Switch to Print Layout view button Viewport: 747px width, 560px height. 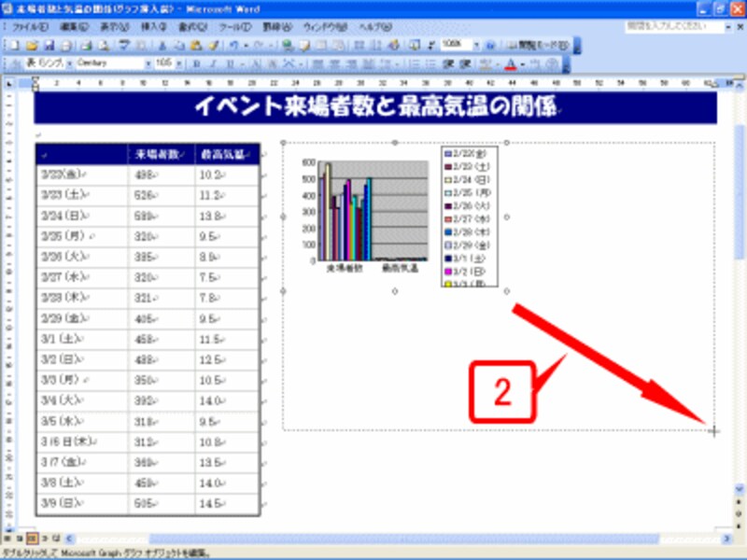click(32, 539)
